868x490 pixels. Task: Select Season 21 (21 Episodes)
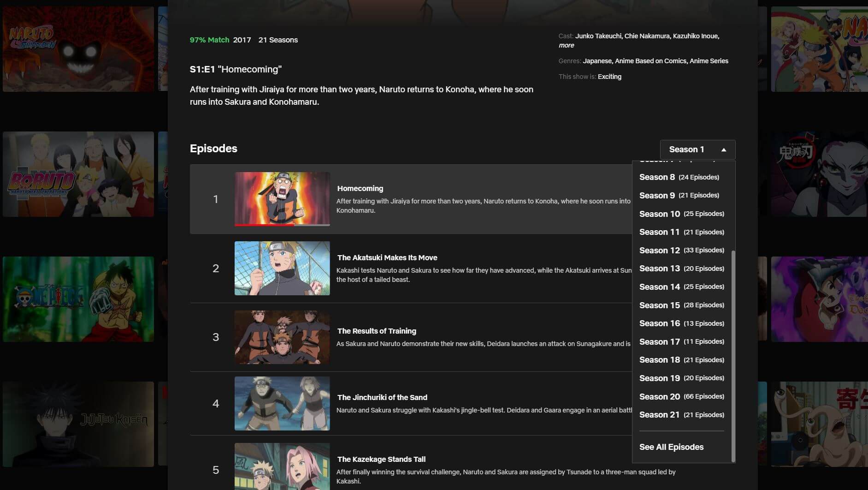point(681,415)
